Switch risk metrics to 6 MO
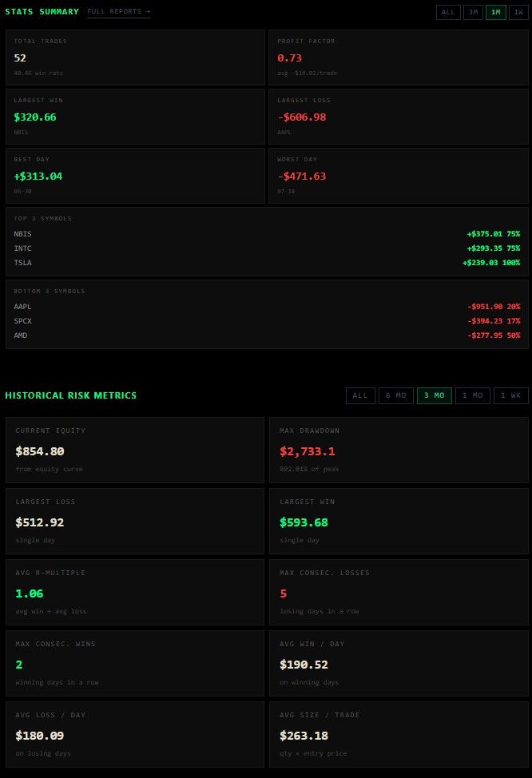The height and width of the screenshot is (778, 532). coord(396,395)
